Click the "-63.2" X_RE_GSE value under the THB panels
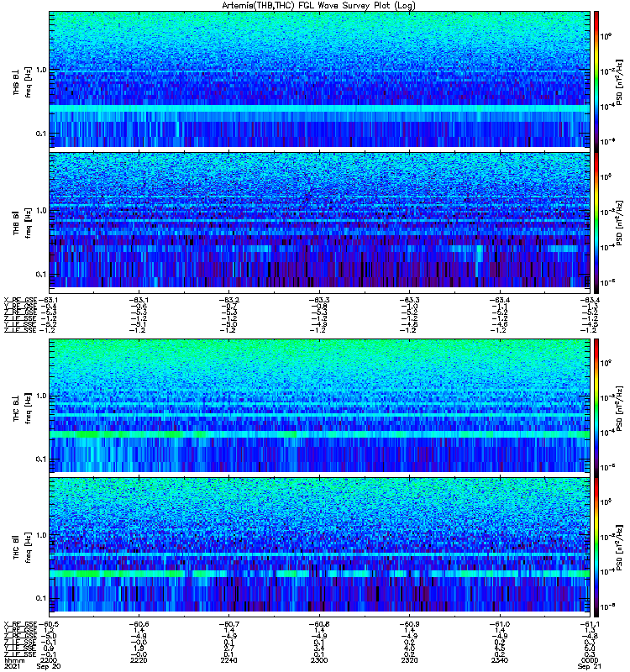This screenshot has width=630, height=672. click(228, 300)
